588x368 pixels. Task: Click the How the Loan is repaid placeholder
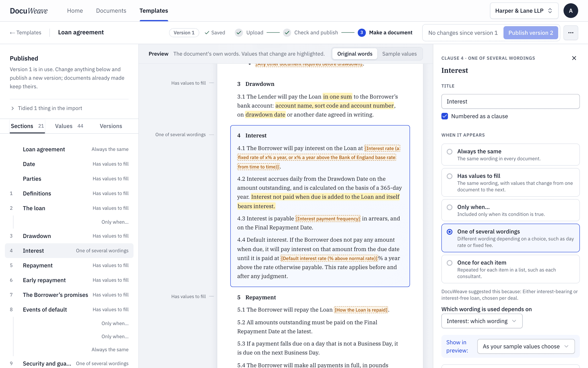(361, 310)
